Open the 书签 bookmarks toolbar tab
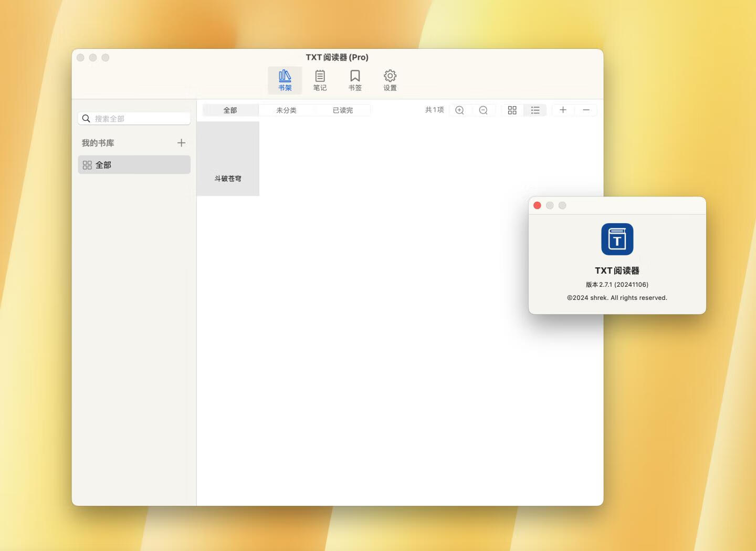The height and width of the screenshot is (551, 756). pyautogui.click(x=355, y=80)
